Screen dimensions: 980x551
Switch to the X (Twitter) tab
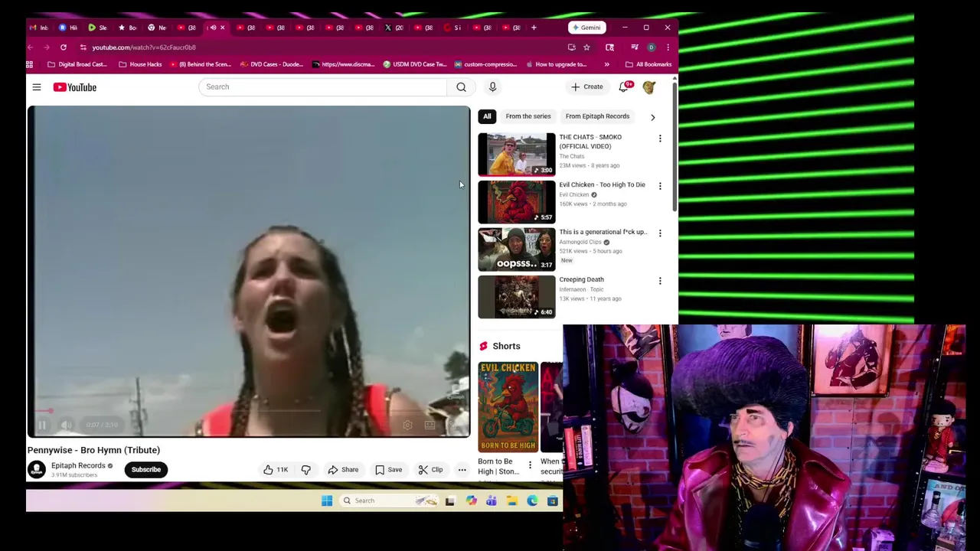click(394, 28)
